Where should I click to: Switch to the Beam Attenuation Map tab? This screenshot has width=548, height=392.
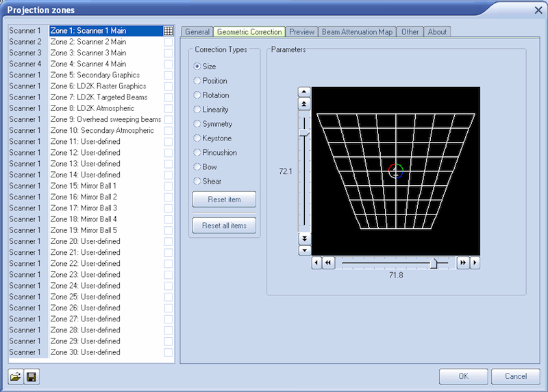pyautogui.click(x=358, y=32)
